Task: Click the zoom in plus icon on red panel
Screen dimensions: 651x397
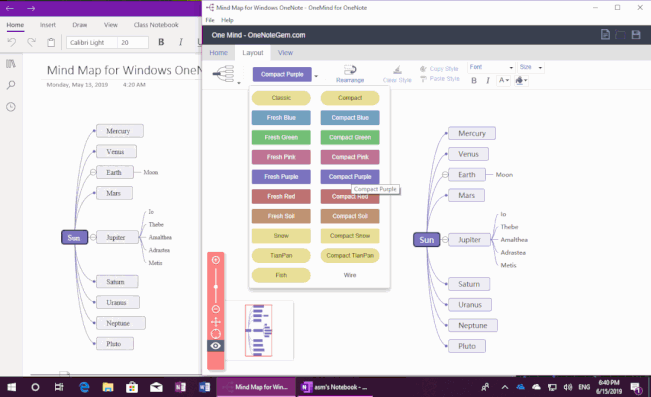Action: click(x=215, y=260)
